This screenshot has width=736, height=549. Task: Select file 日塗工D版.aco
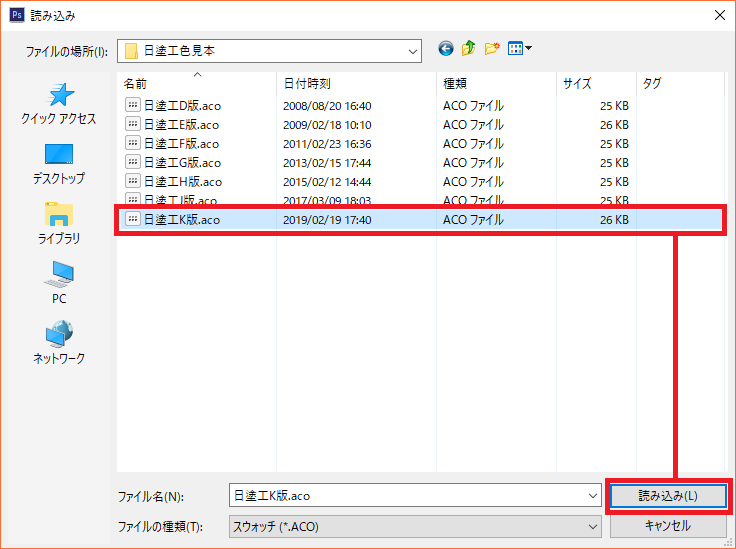coord(182,106)
